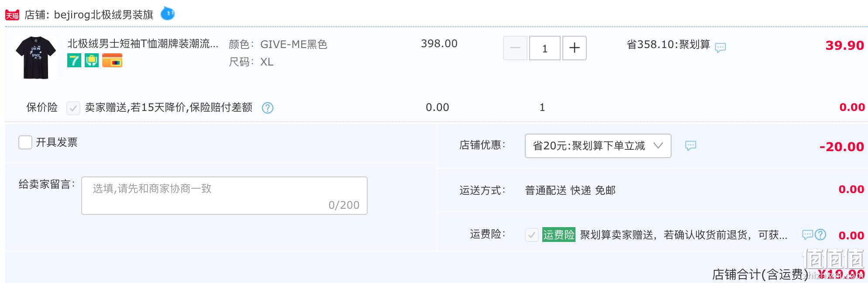Increase quantity with the plus button
868x283 pixels.
tap(574, 48)
